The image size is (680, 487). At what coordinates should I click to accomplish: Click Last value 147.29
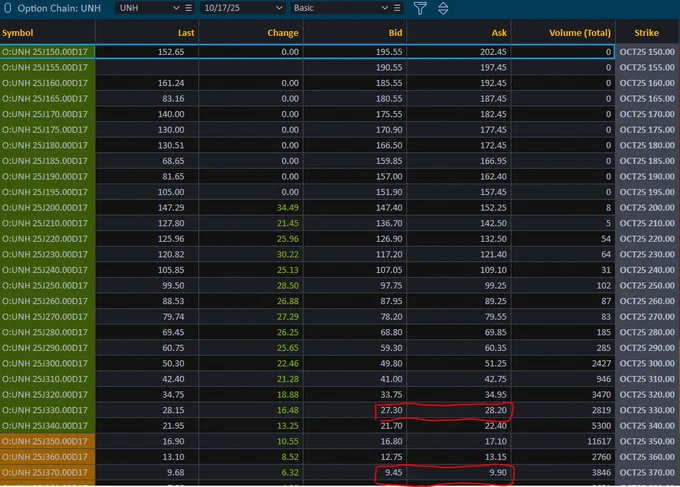[x=171, y=208]
